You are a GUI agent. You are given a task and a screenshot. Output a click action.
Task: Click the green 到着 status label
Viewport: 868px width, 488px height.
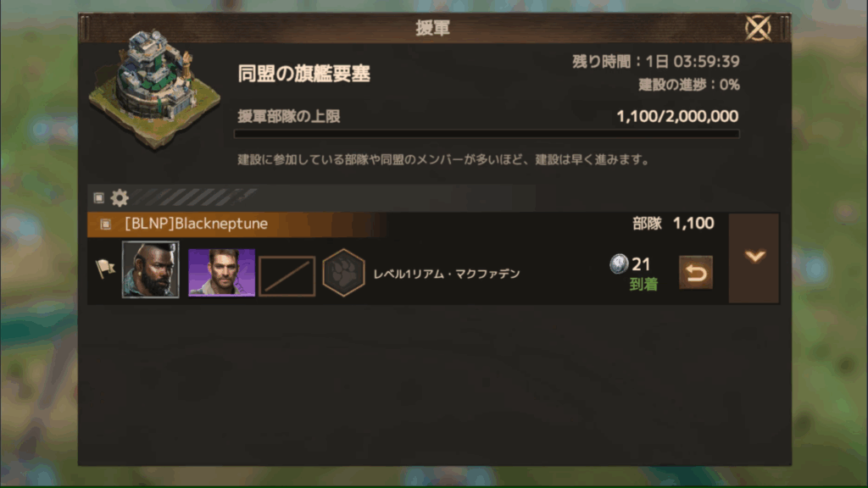coord(643,285)
